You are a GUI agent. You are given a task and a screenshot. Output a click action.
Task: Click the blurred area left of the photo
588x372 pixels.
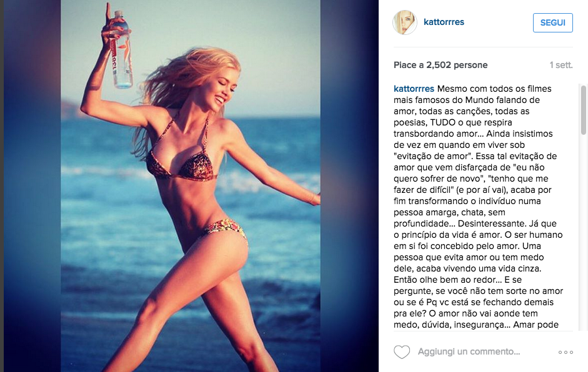(32, 186)
